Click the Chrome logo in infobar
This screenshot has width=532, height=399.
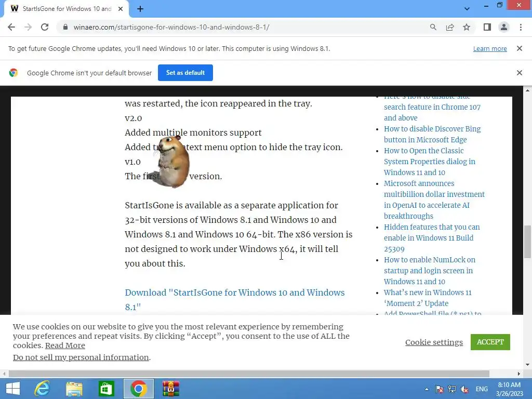13,73
